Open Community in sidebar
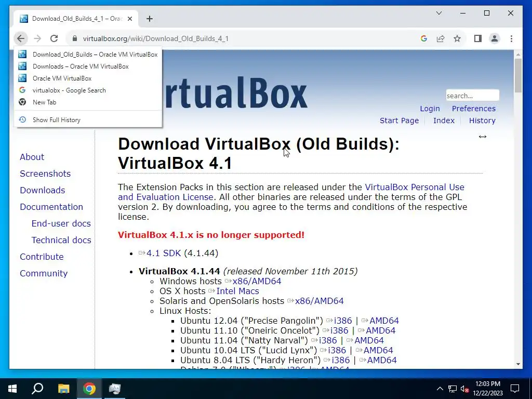 tap(44, 273)
